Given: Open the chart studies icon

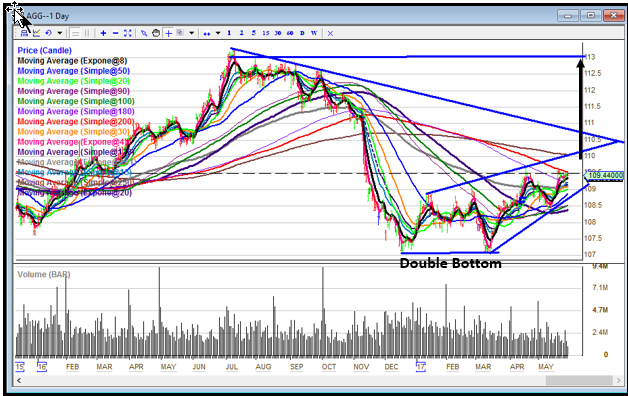Looking at the screenshot, I should (x=36, y=33).
